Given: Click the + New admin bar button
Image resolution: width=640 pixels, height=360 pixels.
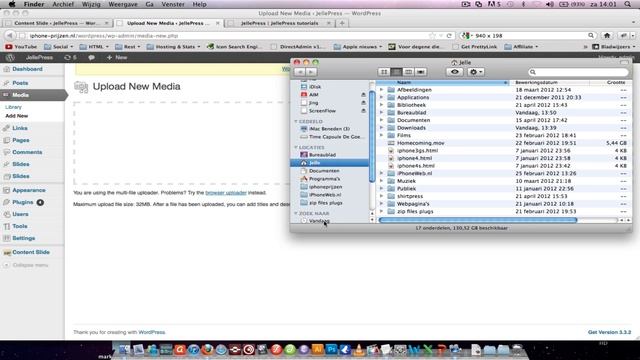Looking at the screenshot, I should pos(117,58).
